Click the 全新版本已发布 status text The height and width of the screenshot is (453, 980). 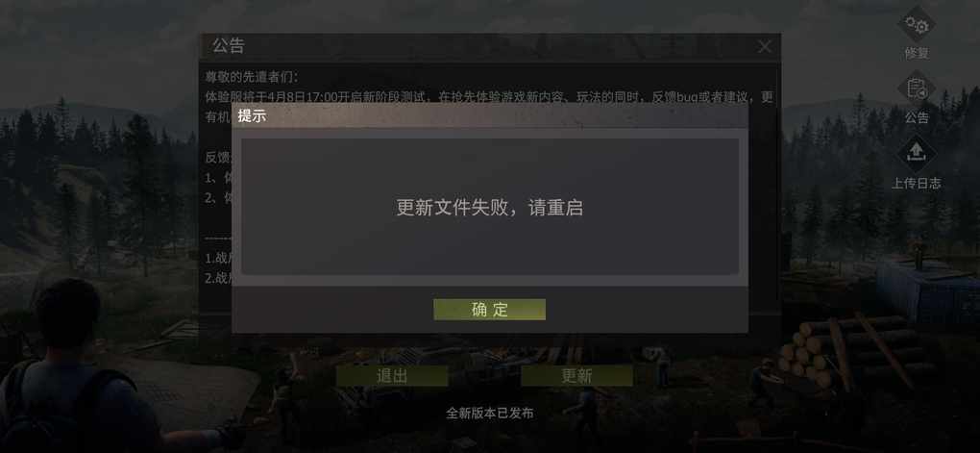(x=489, y=413)
